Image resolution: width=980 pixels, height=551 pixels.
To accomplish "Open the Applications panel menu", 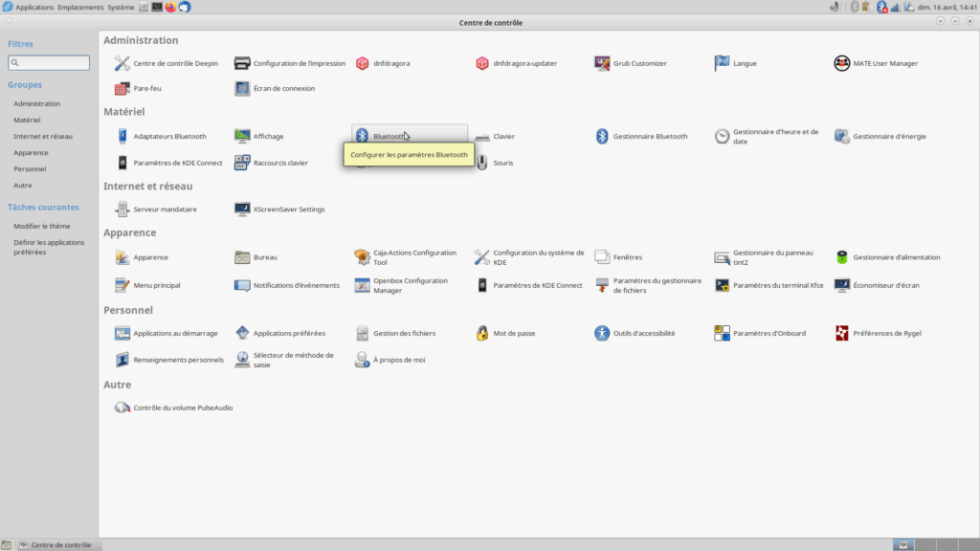I will [34, 7].
